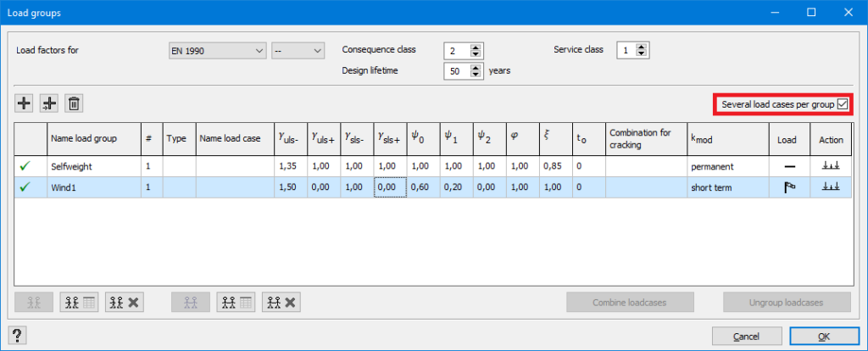Decrease Consequence class value
868x351 pixels.
(x=475, y=54)
